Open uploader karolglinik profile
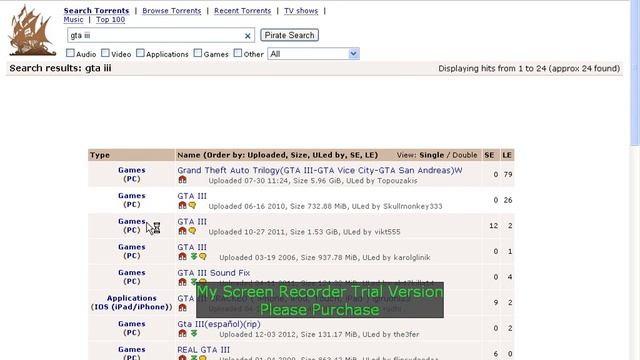The image size is (640, 360). (x=412, y=258)
